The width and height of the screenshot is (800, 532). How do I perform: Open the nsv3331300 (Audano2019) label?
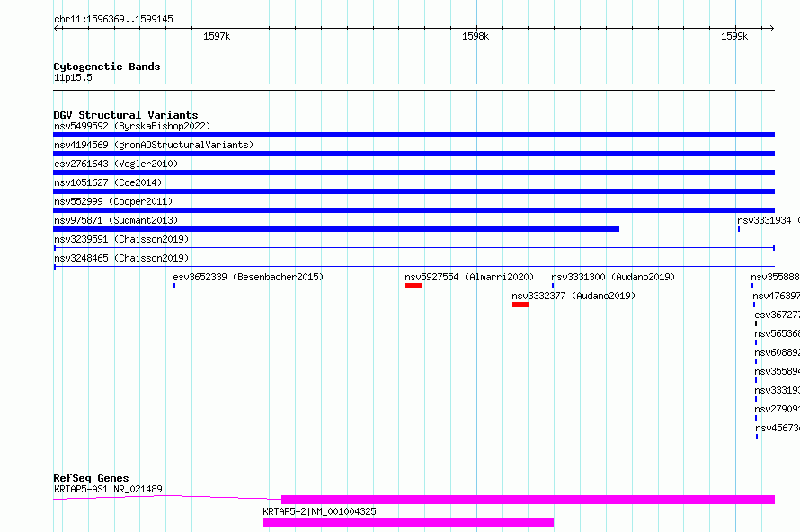pos(613,277)
